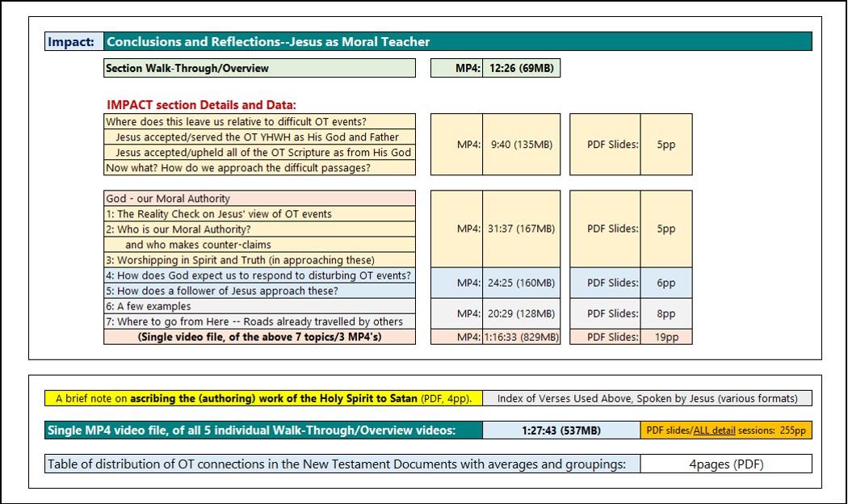Select the 'Conclusions and Reflections' header bar
848x504 pixels.
pyautogui.click(x=457, y=42)
